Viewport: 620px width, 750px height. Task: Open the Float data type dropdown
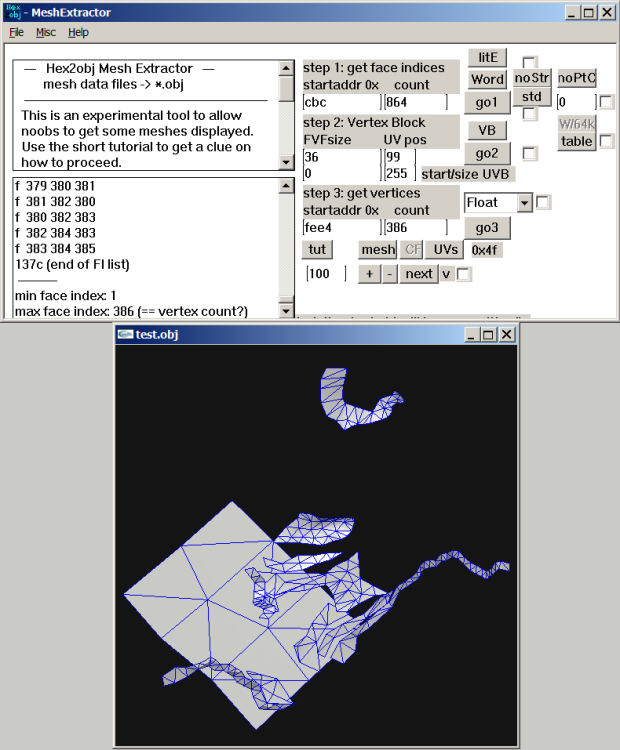(525, 203)
